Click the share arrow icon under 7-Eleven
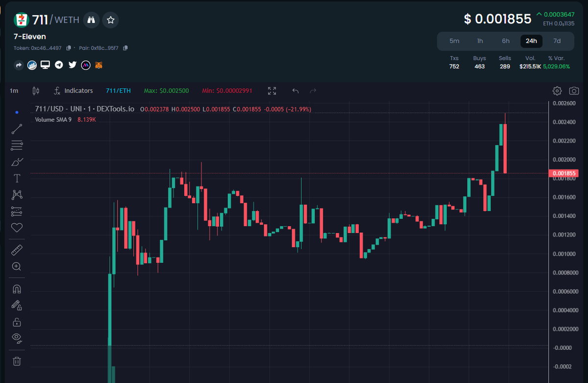 click(x=19, y=65)
